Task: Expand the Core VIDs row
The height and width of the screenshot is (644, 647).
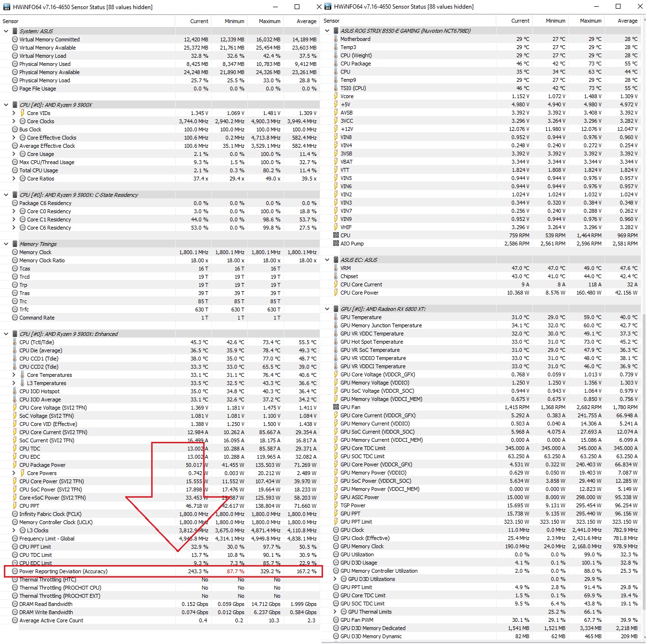Action: pos(14,113)
